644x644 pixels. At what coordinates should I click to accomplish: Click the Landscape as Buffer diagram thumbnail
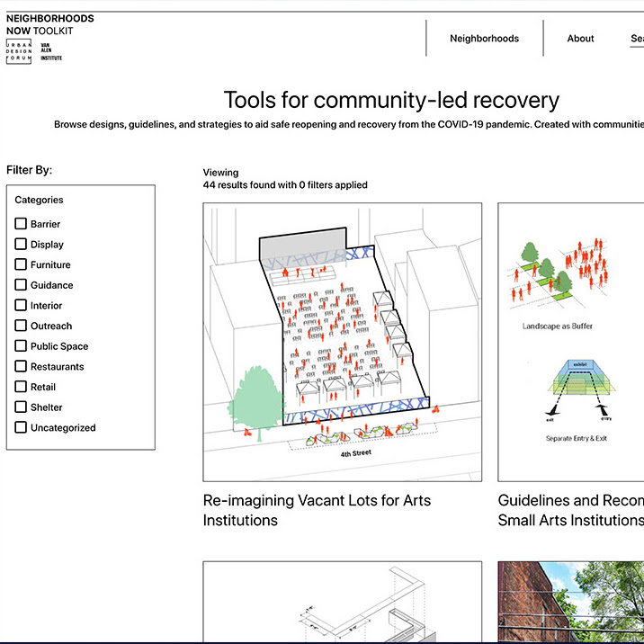click(570, 342)
